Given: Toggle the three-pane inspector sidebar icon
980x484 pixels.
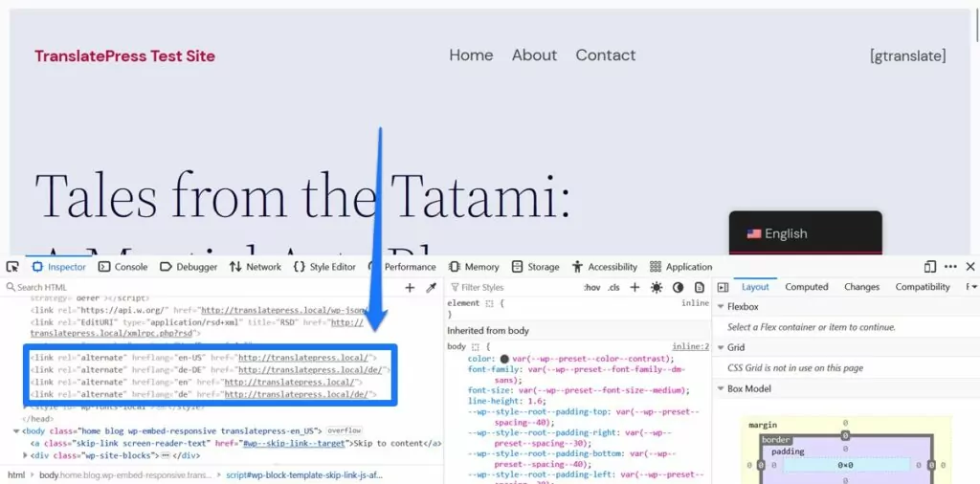Looking at the screenshot, I should point(724,287).
